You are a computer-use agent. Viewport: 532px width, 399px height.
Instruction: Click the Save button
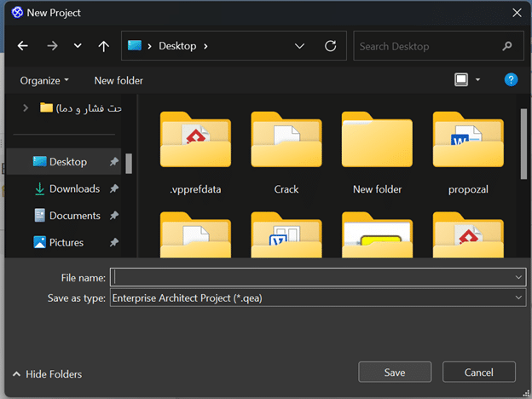point(395,373)
